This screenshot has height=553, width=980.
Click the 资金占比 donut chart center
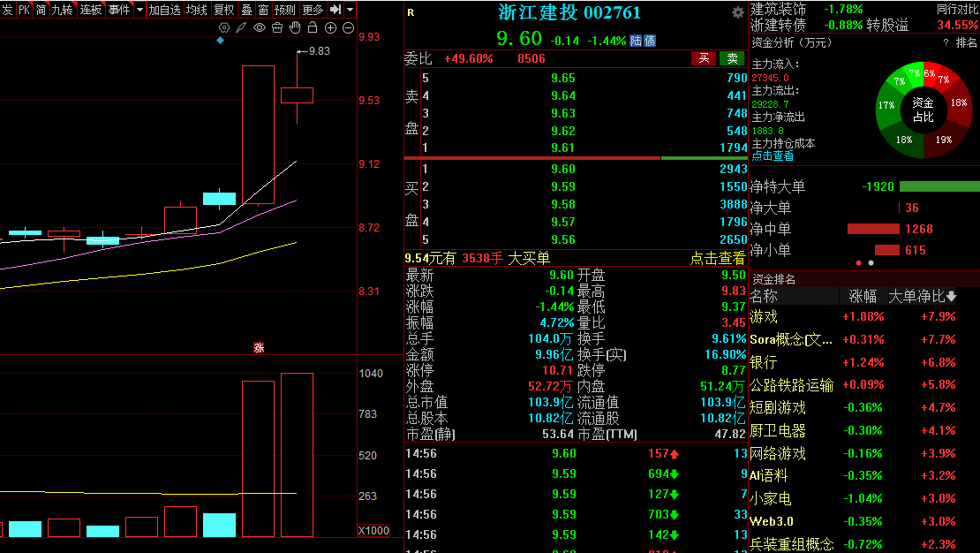click(923, 110)
